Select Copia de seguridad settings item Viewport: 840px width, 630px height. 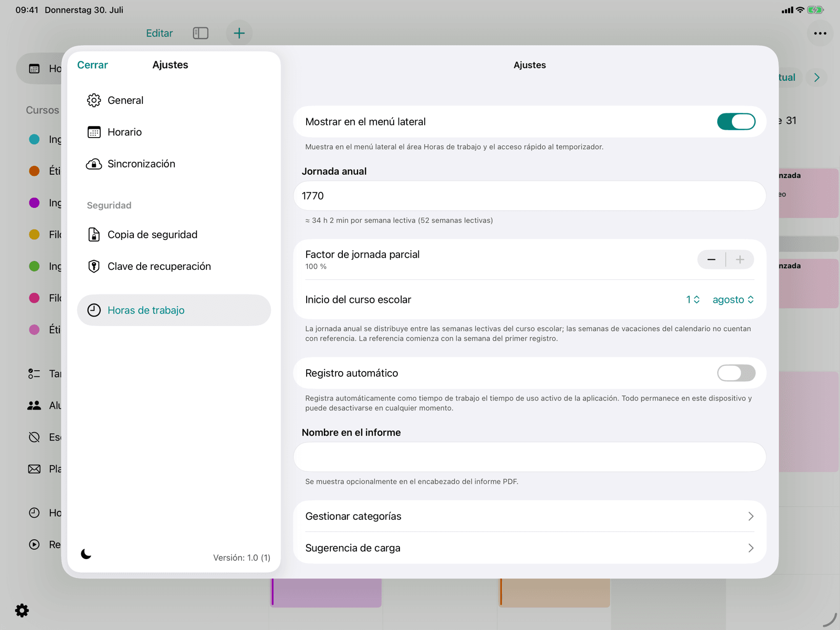tap(174, 235)
